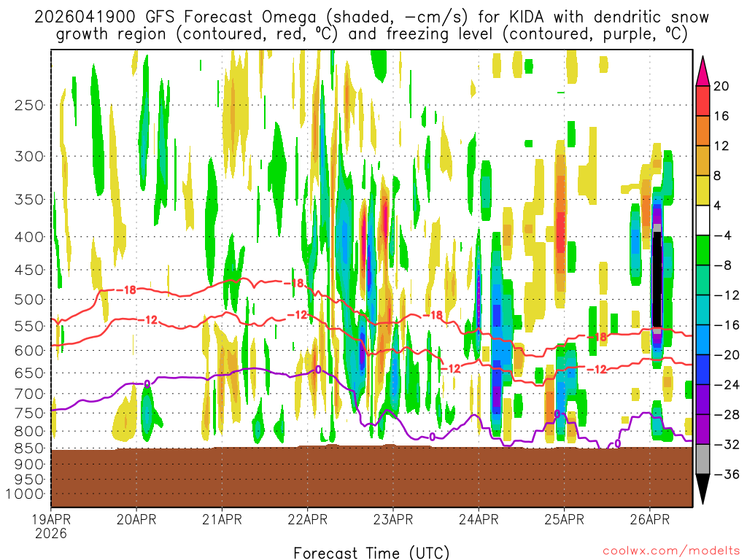Pick the dark blue swatch between -20 and -24
Screen dimensions: 747x560
[x=703, y=369]
